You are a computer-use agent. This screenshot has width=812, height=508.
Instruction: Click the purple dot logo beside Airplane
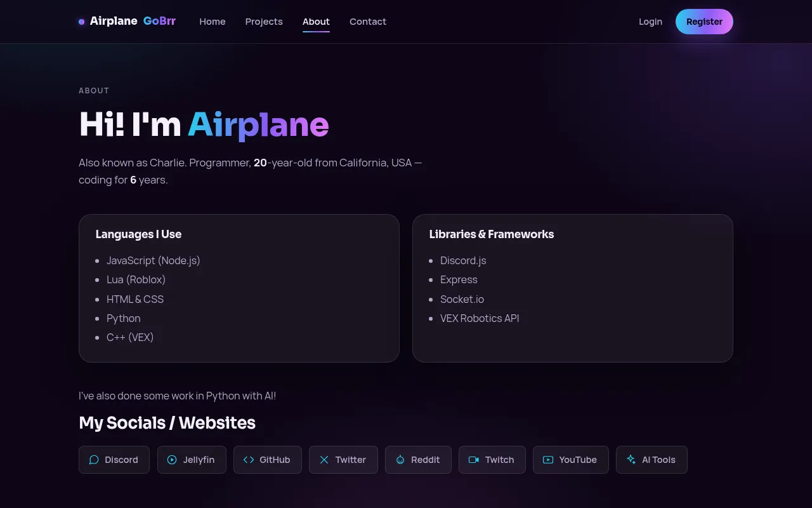coord(81,22)
